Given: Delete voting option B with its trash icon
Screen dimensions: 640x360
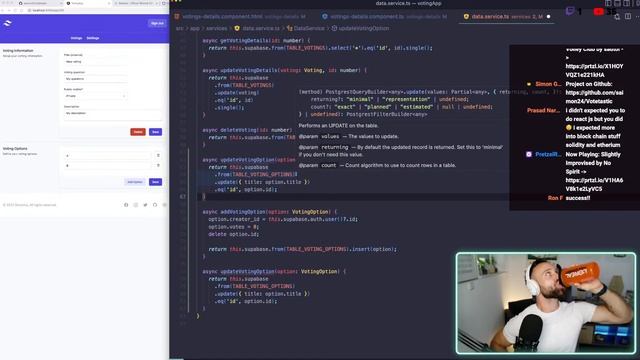Looking at the screenshot, I should (158, 165).
